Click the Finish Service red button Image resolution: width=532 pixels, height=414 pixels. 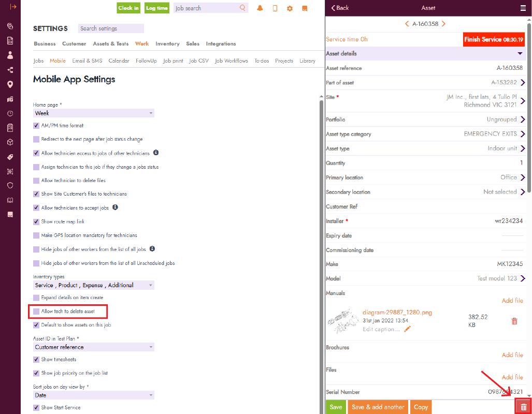coord(494,39)
